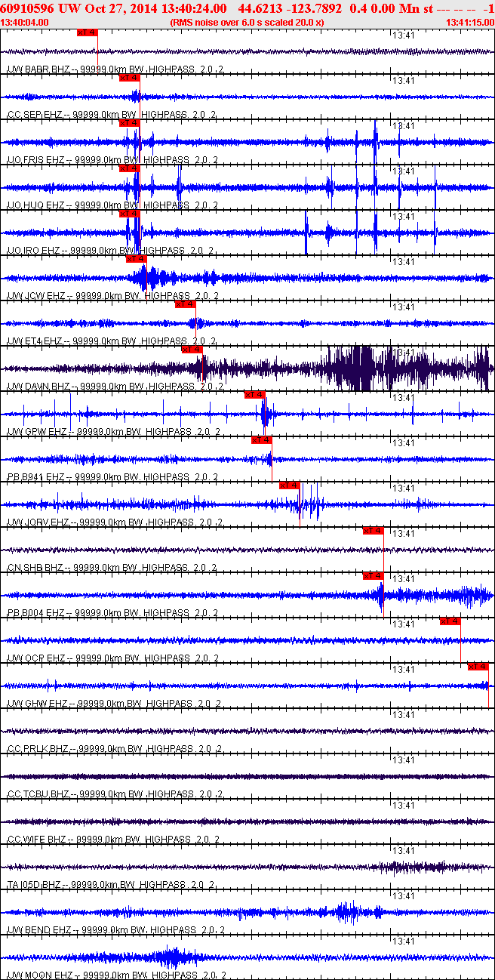Select the UW BEND EHZ station label
The width and height of the screenshot is (495, 980).
pos(115,930)
